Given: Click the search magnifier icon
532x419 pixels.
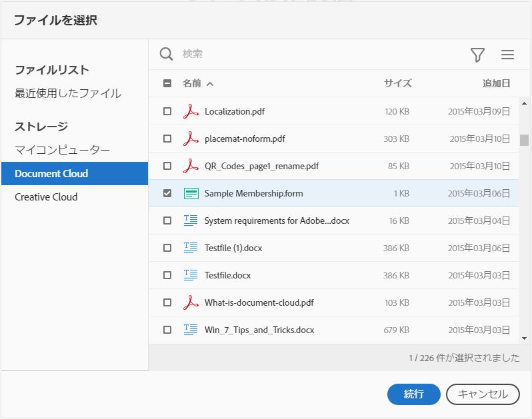Looking at the screenshot, I should coord(166,54).
